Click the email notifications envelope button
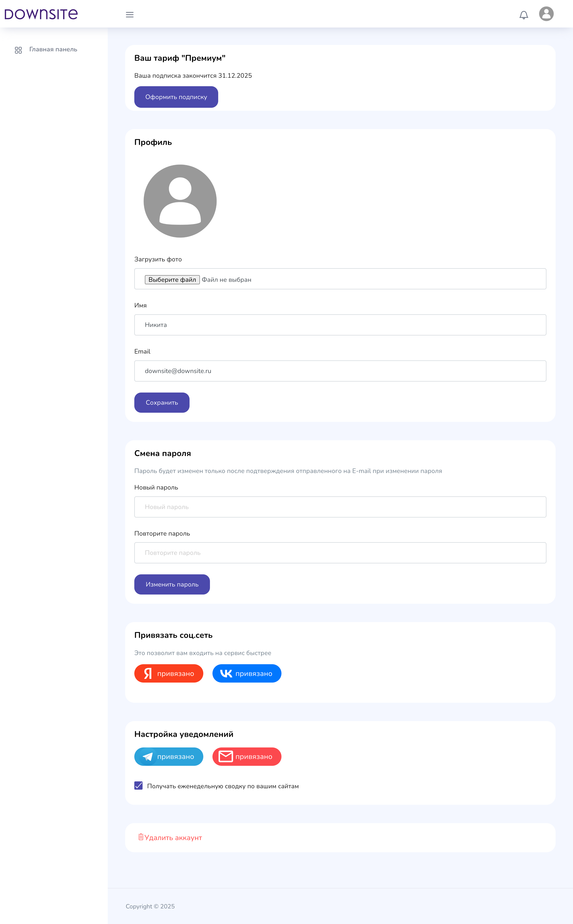The image size is (573, 924). 247,756
